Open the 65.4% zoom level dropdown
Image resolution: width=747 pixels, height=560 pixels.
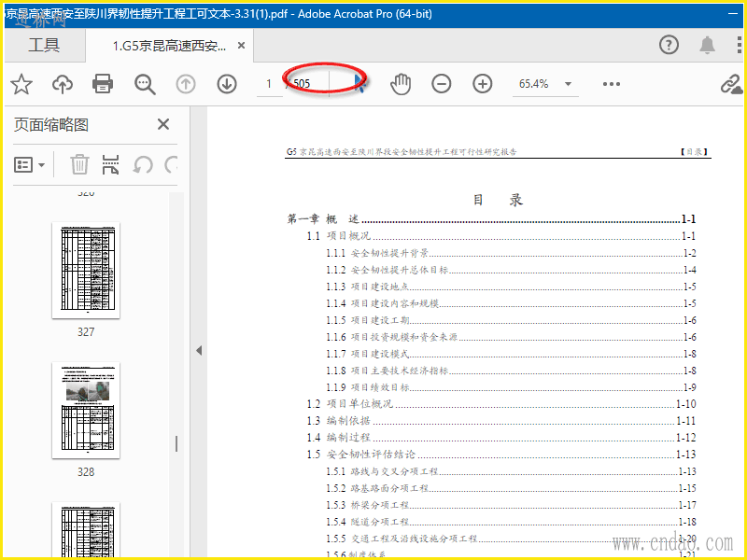568,84
